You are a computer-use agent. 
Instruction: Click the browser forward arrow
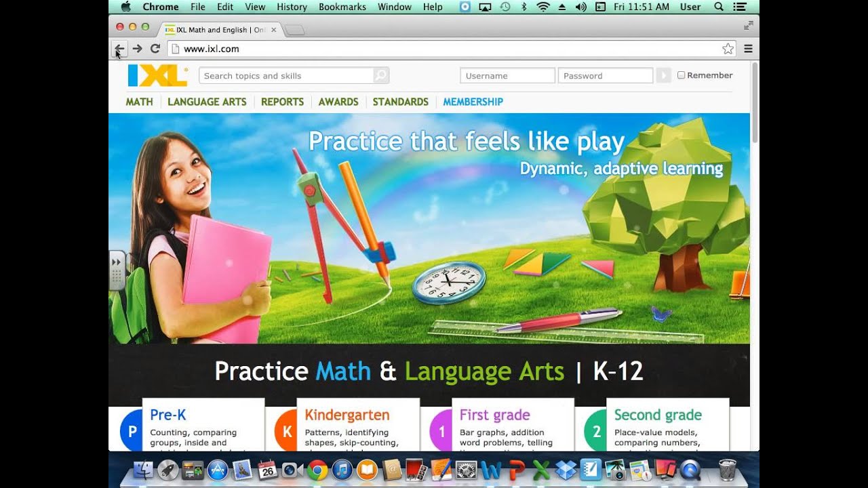pos(137,49)
